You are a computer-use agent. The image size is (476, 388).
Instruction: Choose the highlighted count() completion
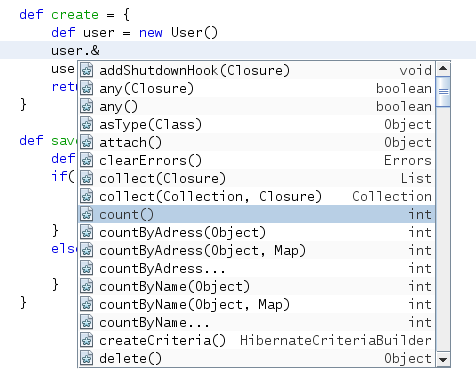click(257, 214)
